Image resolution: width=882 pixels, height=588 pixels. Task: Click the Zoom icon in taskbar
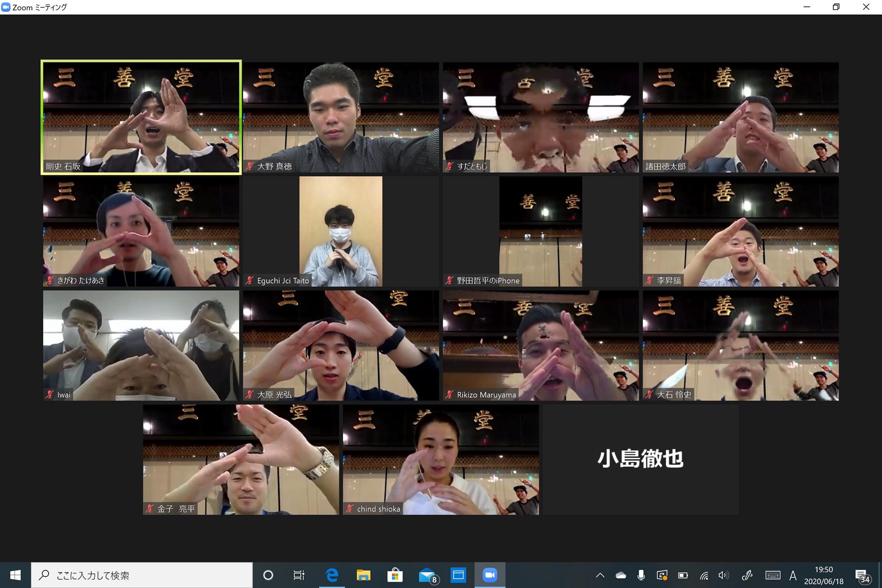click(490, 575)
